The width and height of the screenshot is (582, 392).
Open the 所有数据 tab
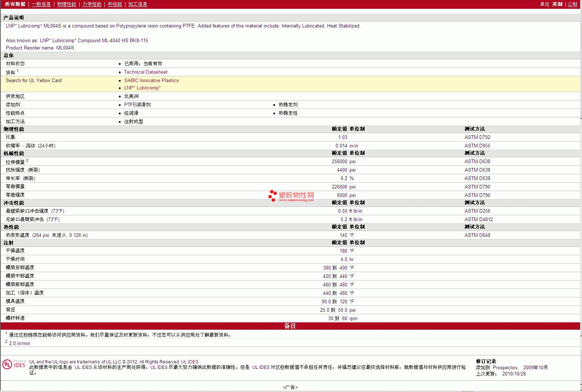click(x=15, y=4)
